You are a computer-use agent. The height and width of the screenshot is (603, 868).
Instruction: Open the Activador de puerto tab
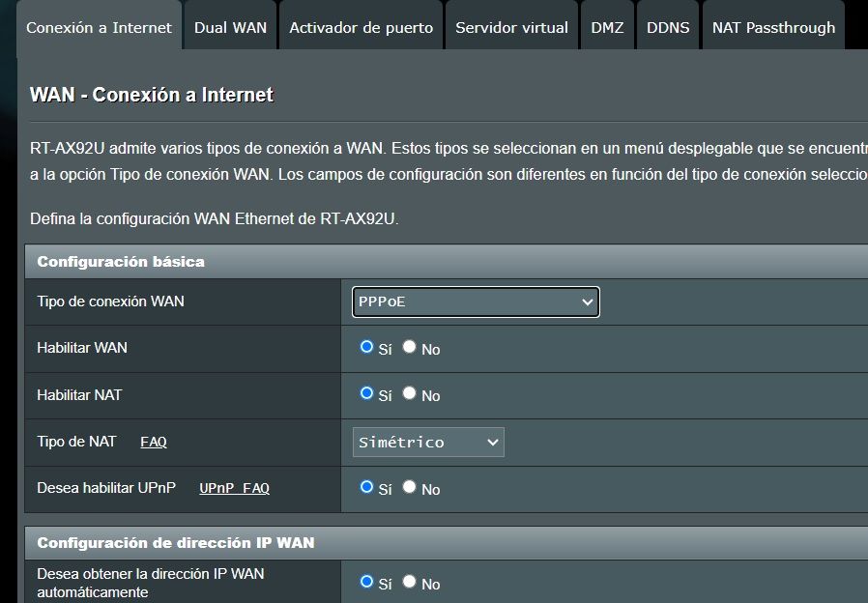pyautogui.click(x=362, y=27)
